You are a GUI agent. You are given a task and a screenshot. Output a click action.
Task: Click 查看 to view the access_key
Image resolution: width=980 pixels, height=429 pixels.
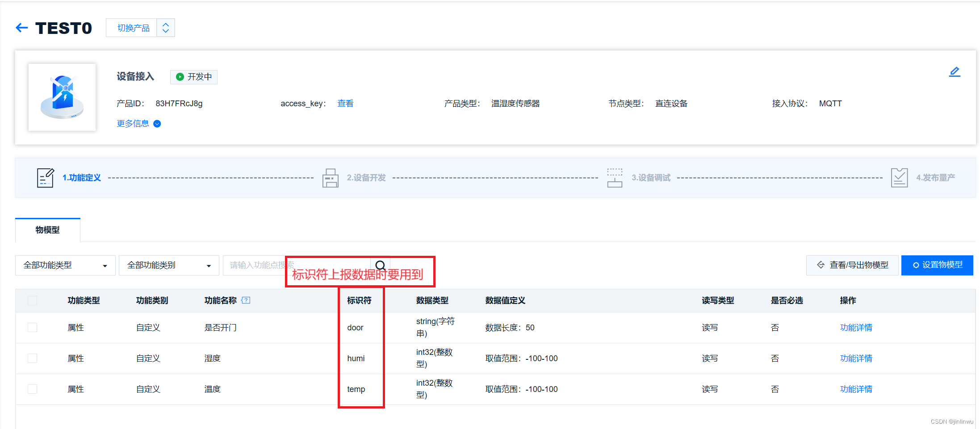click(x=345, y=103)
